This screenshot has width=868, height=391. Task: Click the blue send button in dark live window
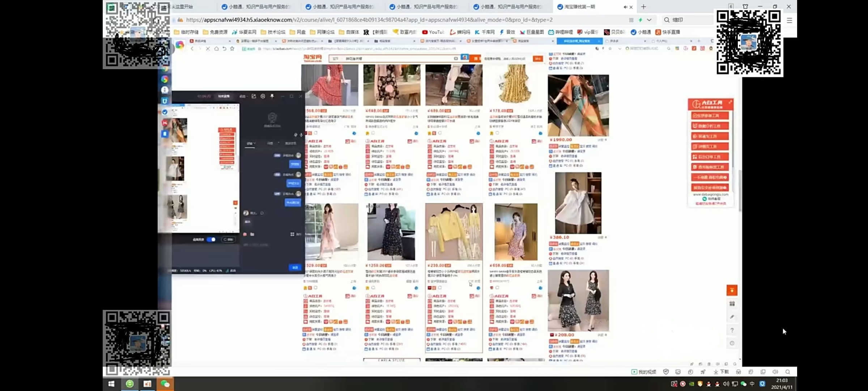[x=295, y=268]
